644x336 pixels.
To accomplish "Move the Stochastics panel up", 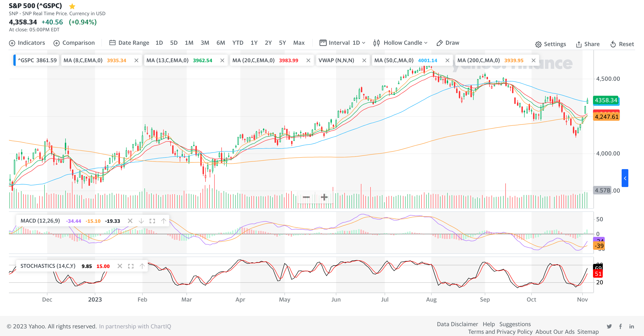I will (x=142, y=266).
